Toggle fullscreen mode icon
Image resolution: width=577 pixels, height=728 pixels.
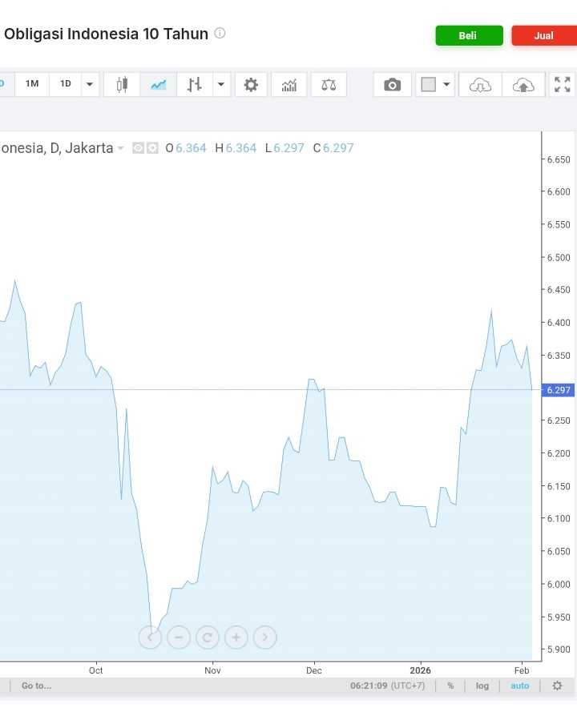coord(563,85)
